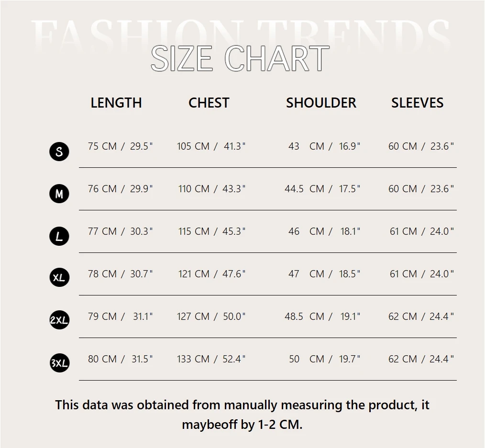
Task: Click the SLEEVES column header
Action: pos(417,103)
